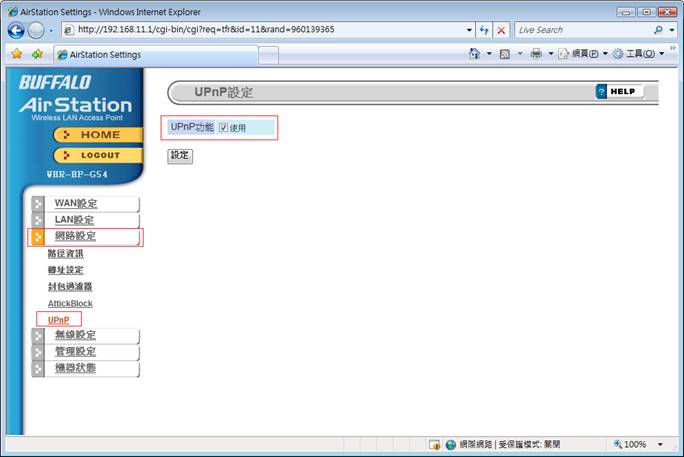Open the AttickBlock link in sidebar
This screenshot has height=457, width=684.
click(x=70, y=303)
